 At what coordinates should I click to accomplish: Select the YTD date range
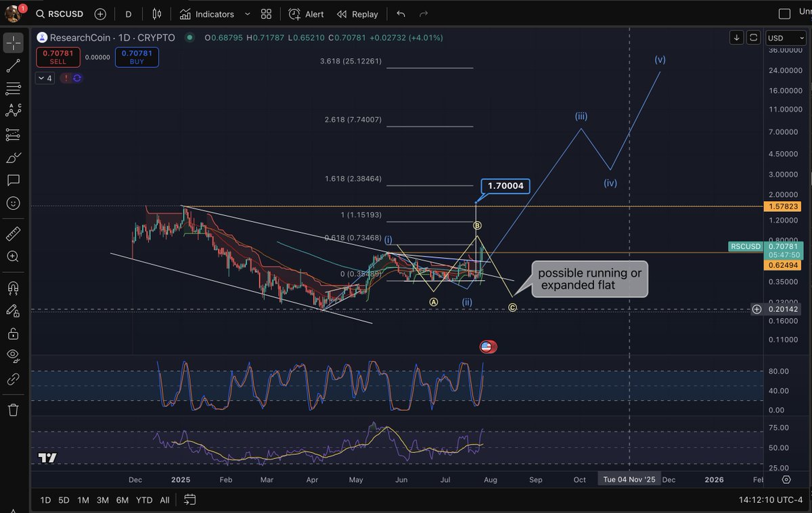(x=144, y=500)
